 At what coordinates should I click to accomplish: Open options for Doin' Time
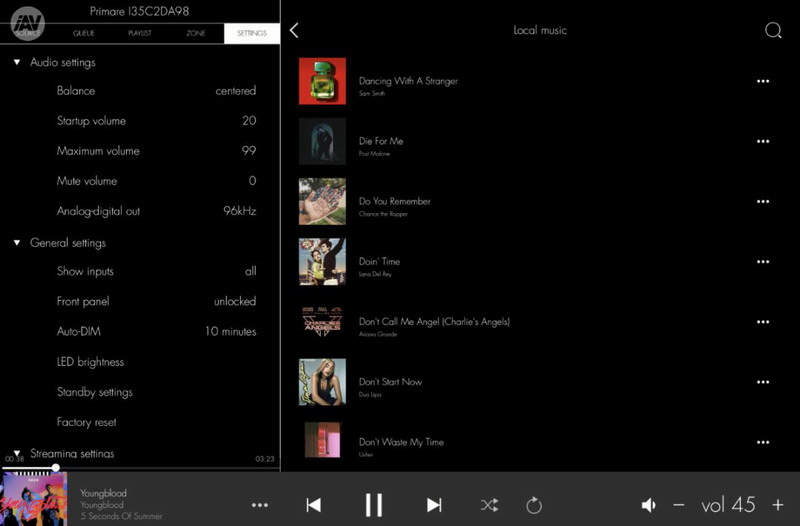pyautogui.click(x=763, y=262)
